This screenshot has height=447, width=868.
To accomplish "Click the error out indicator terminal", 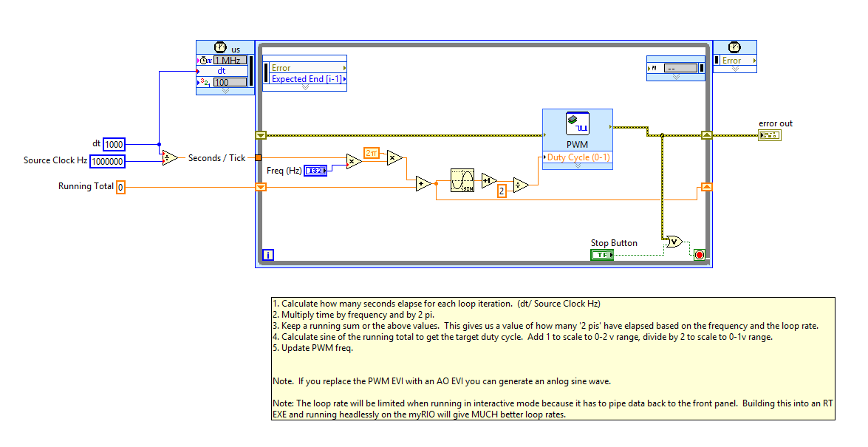I will (770, 135).
